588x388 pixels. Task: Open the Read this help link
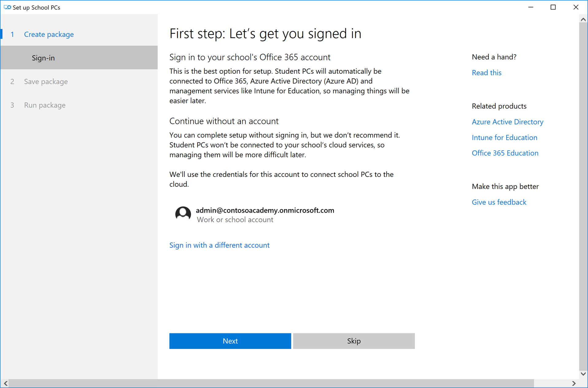point(486,73)
